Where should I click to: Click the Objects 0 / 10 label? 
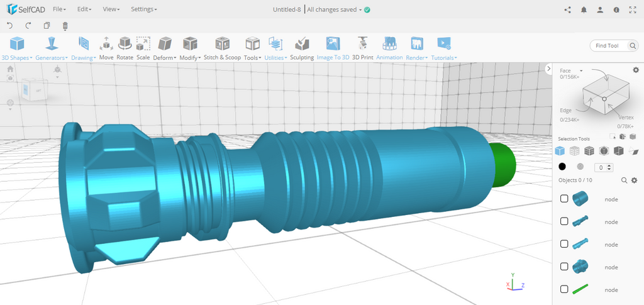pyautogui.click(x=575, y=180)
